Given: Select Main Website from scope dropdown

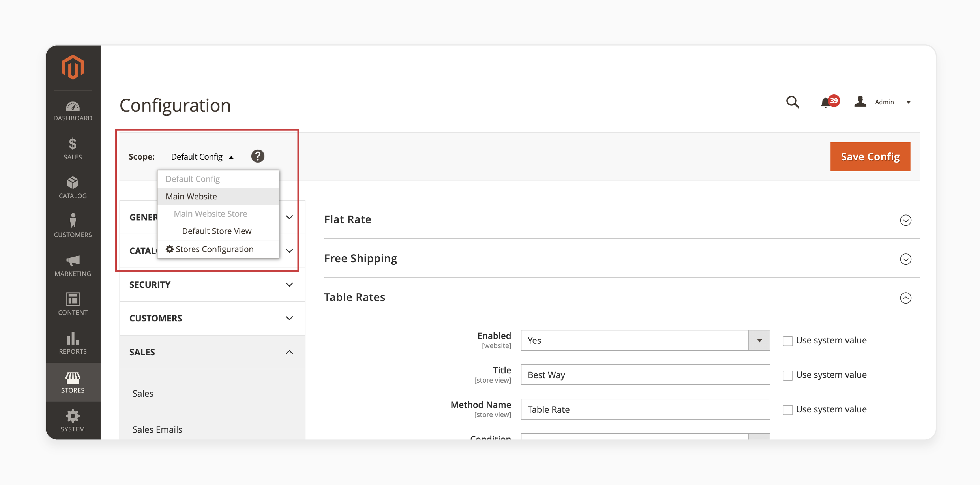Looking at the screenshot, I should (191, 196).
